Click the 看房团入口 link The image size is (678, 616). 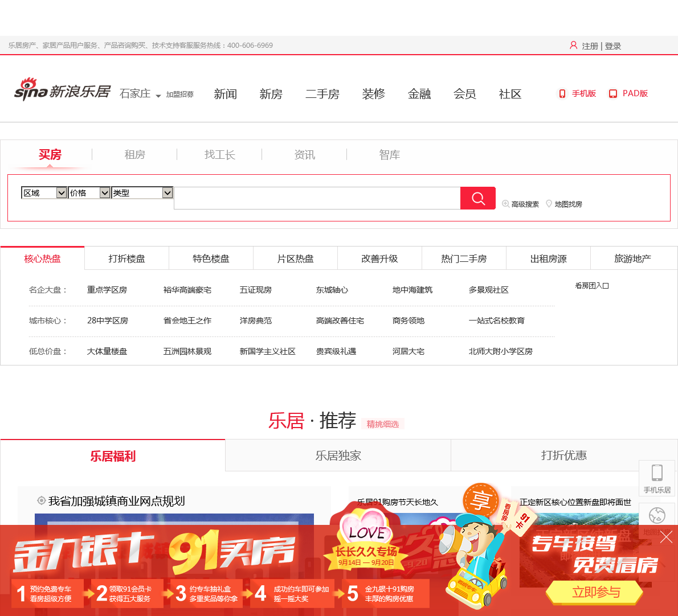point(592,286)
